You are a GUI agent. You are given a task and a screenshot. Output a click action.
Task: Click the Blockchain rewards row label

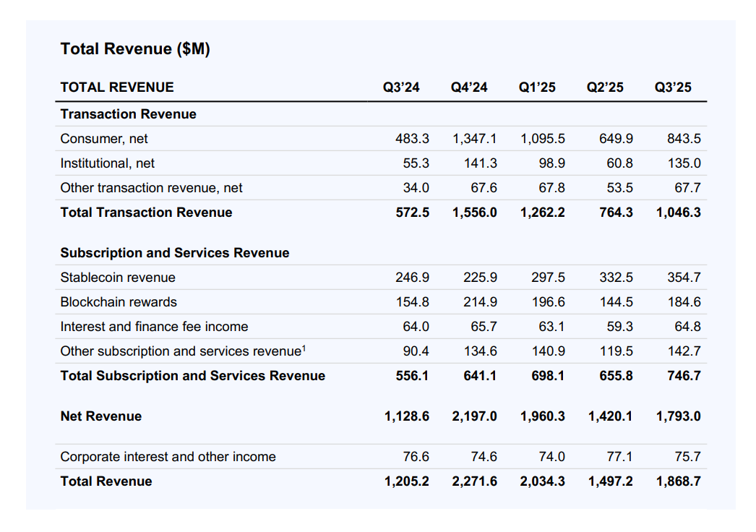pyautogui.click(x=119, y=302)
